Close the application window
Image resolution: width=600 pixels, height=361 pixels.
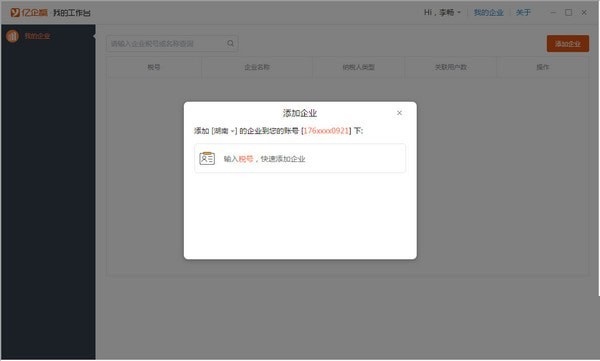584,13
